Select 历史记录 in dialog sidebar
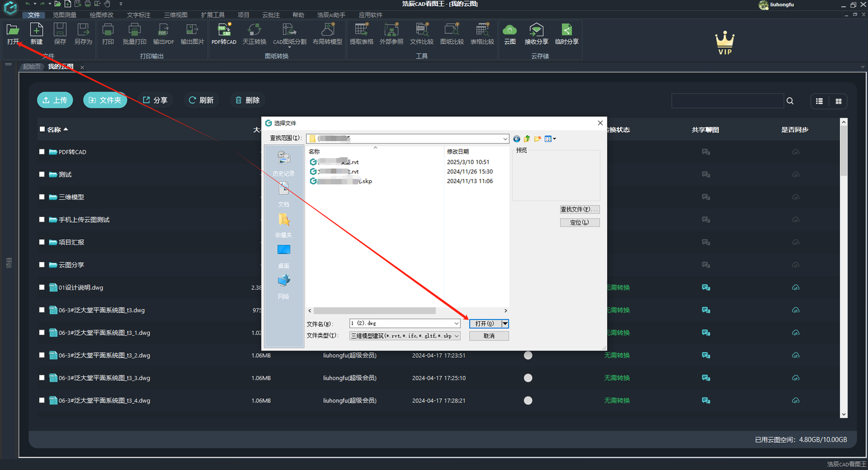868x470 pixels. pos(283,164)
